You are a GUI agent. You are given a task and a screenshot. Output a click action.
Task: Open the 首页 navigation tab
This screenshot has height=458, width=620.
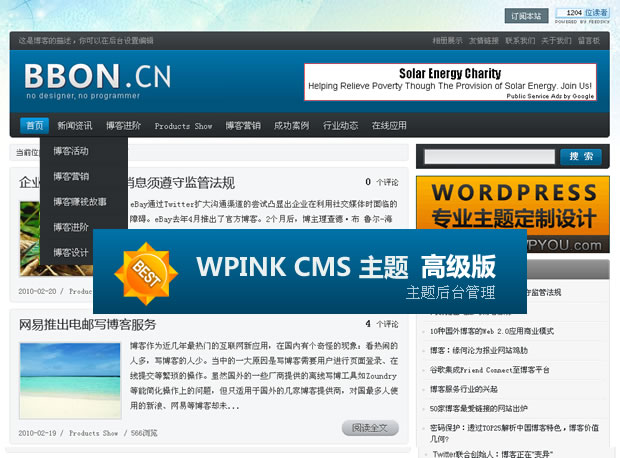(34, 126)
